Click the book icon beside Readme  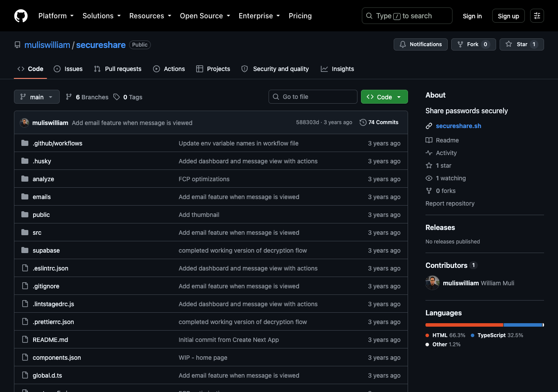tap(429, 140)
